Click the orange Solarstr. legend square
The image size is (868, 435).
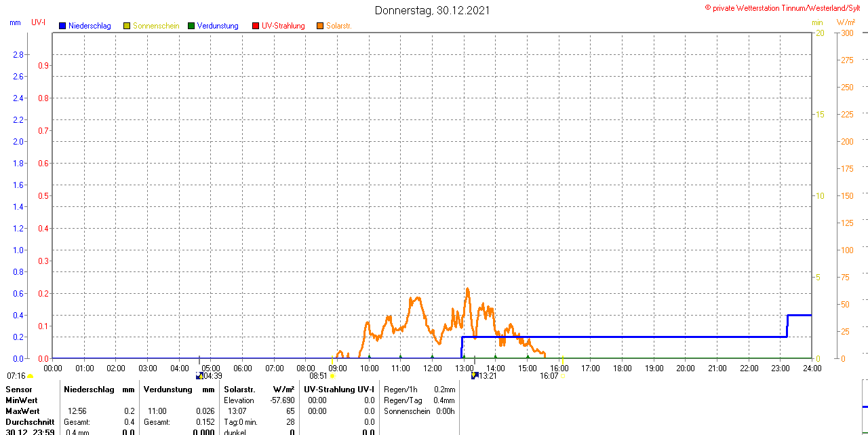point(320,26)
